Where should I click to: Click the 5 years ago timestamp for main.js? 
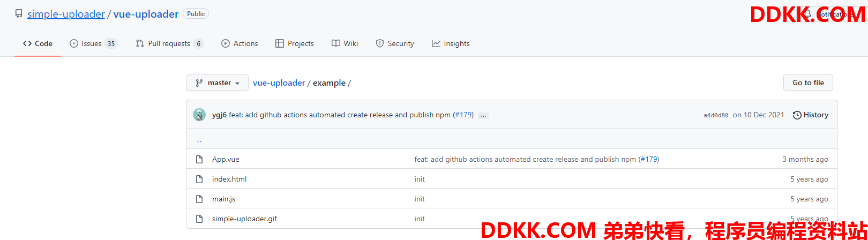809,199
